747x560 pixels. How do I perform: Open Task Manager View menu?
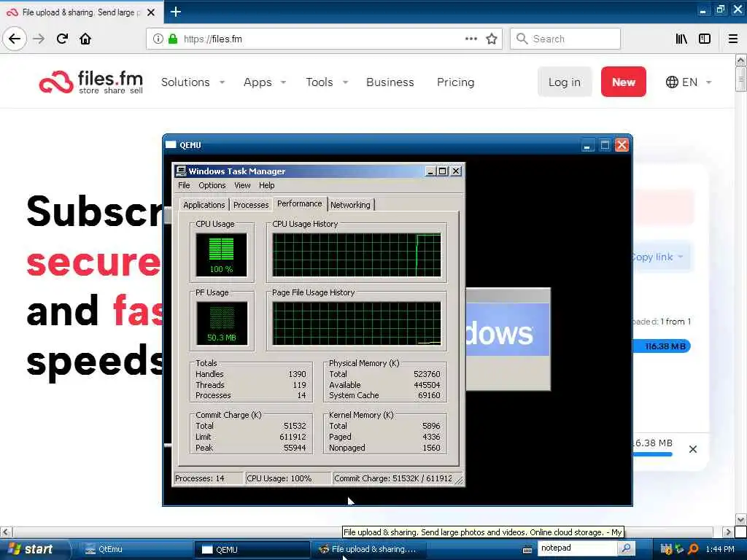click(242, 185)
